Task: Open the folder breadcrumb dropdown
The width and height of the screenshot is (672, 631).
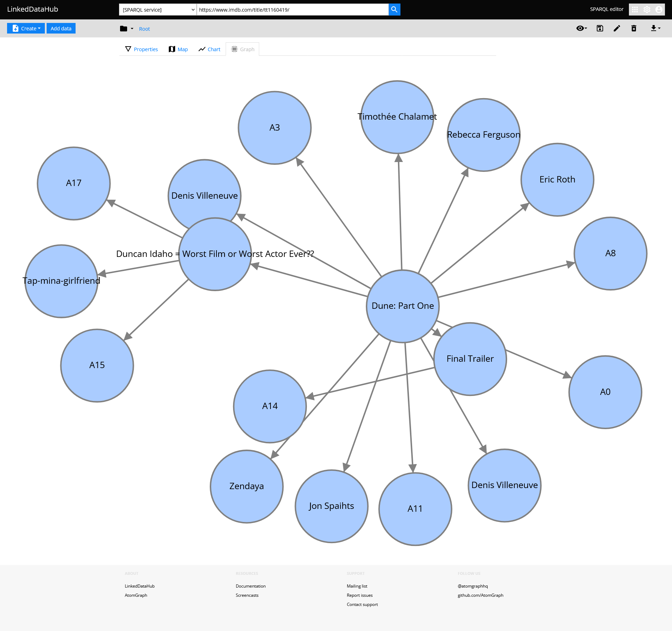Action: [x=127, y=29]
